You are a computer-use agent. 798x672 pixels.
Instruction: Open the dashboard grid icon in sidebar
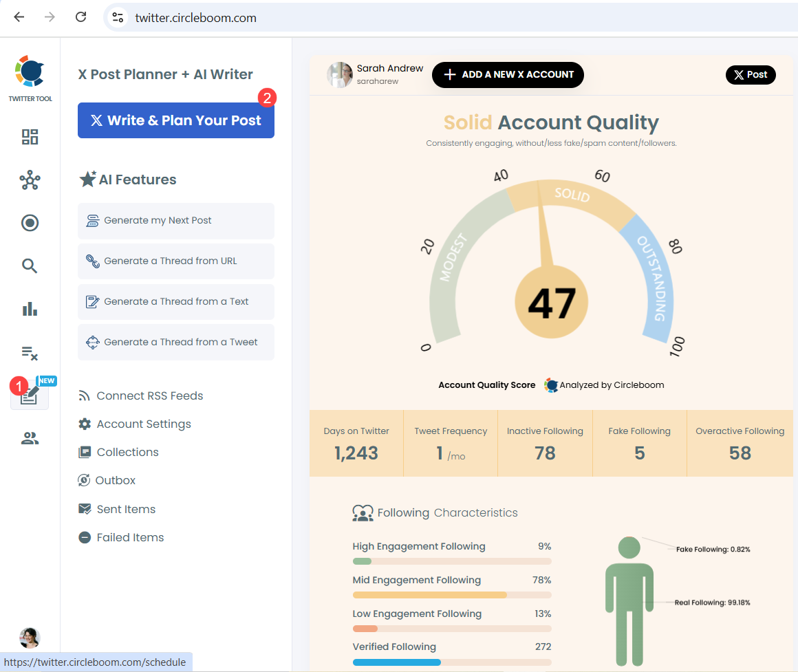30,137
